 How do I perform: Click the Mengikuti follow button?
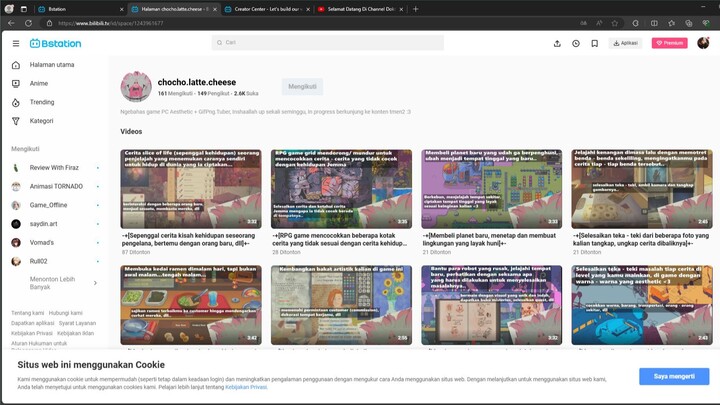point(302,87)
